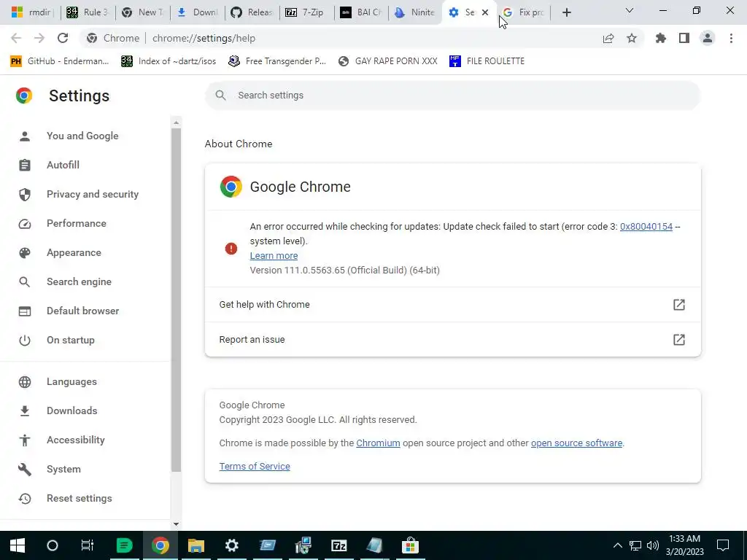
Task: Close the Settings tab
Action: click(x=485, y=12)
